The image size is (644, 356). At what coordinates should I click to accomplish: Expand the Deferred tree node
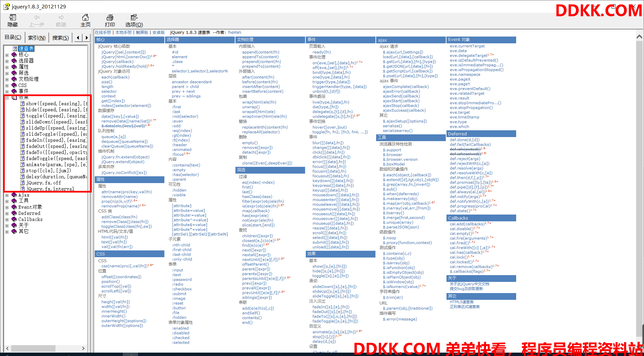[7, 213]
